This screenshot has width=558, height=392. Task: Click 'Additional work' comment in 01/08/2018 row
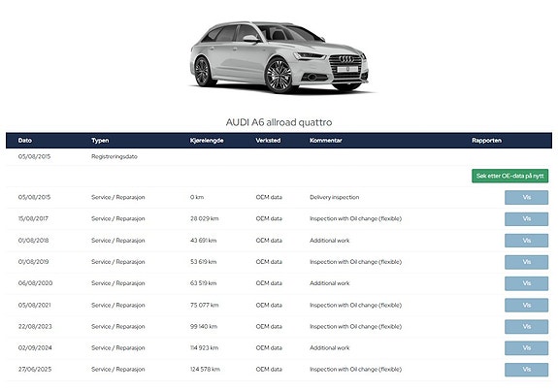[x=330, y=241]
